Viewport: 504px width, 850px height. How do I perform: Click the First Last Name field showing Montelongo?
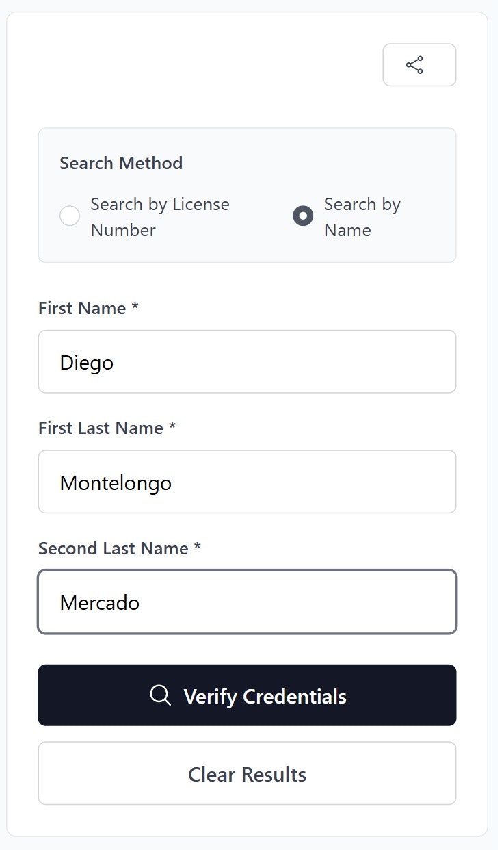[248, 481]
